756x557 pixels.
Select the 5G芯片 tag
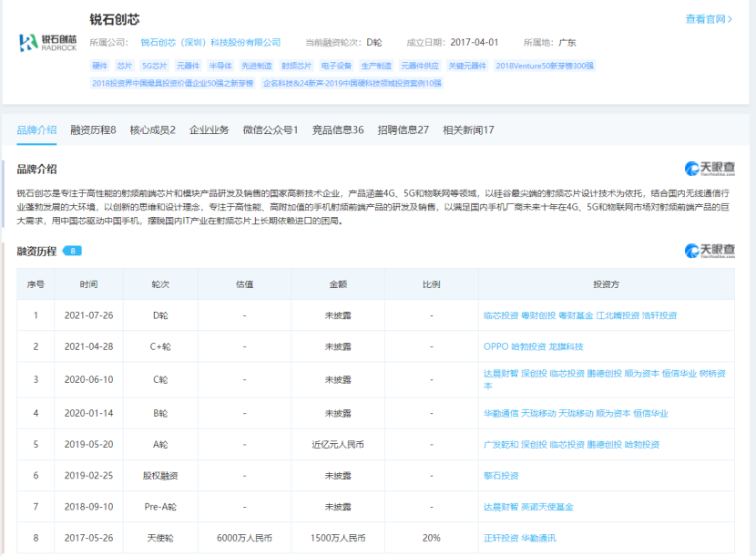pyautogui.click(x=154, y=66)
